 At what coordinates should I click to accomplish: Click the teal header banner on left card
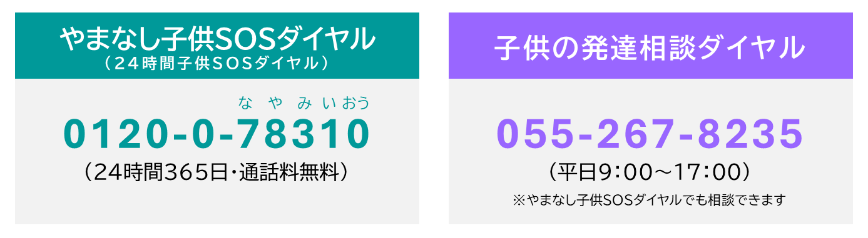(217, 45)
